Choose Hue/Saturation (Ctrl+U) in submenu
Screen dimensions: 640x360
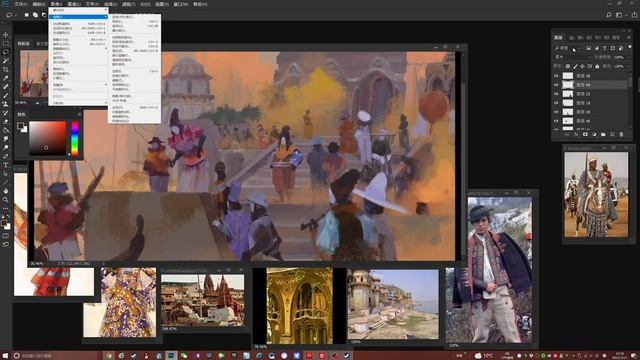[135, 42]
